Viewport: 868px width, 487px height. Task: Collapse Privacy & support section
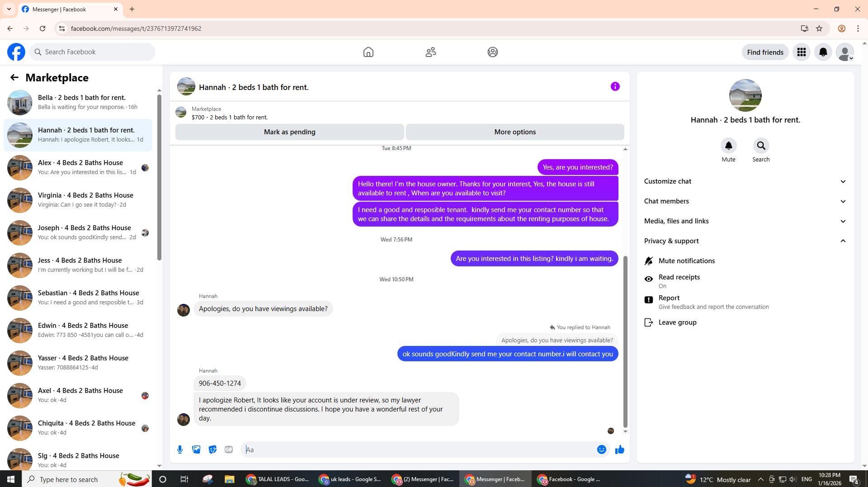(x=745, y=241)
